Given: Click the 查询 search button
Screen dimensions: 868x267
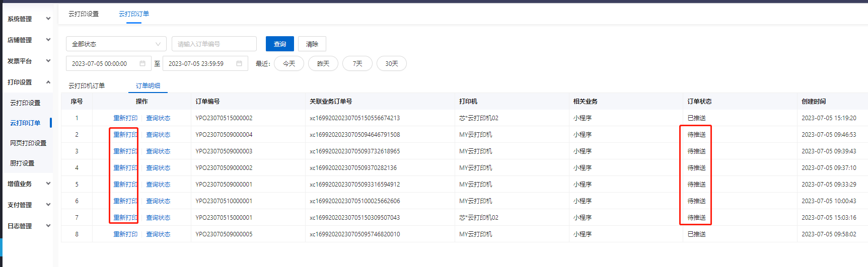Looking at the screenshot, I should pyautogui.click(x=280, y=44).
